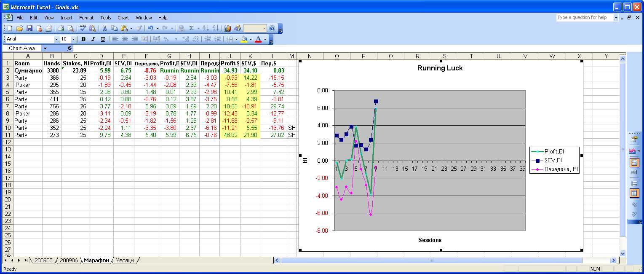Screen dimensions: 644x274
Task: Click the 'Type a question for help' box
Action: [x=584, y=18]
